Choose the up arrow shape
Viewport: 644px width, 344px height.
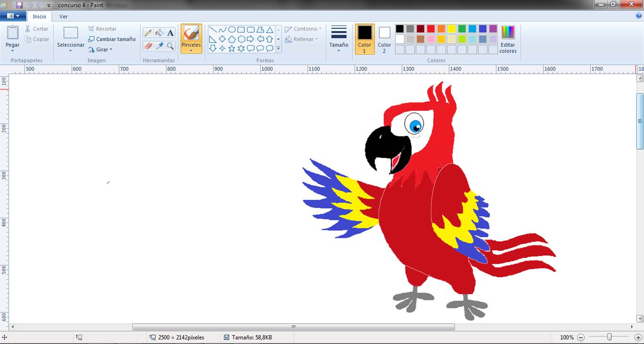point(269,39)
